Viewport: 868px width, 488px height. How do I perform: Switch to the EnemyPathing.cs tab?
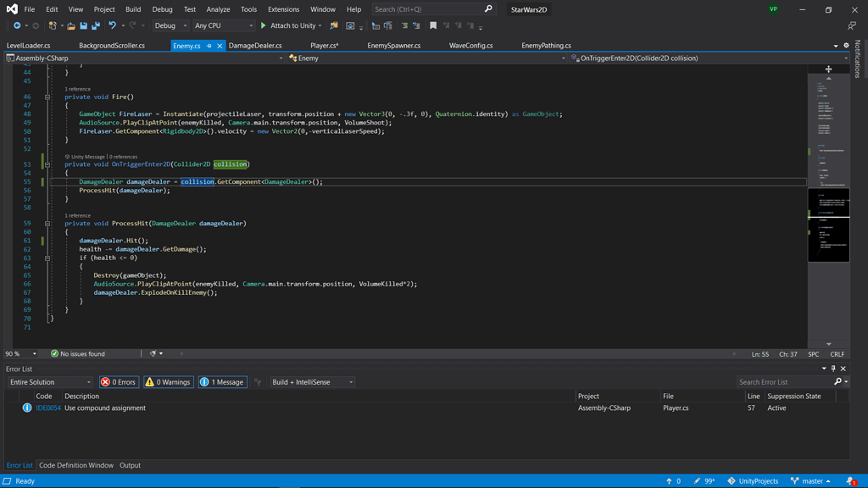click(x=547, y=46)
